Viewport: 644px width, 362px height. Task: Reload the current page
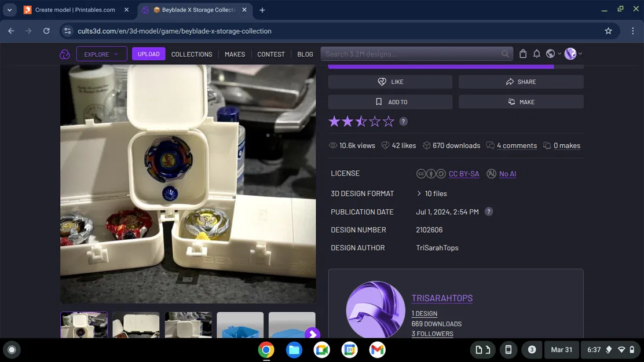pos(46,31)
